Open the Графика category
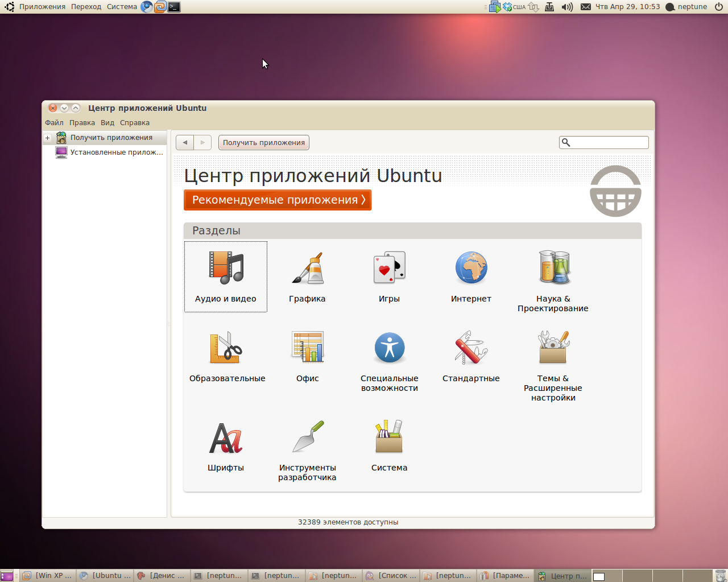This screenshot has width=728, height=582. 307,276
